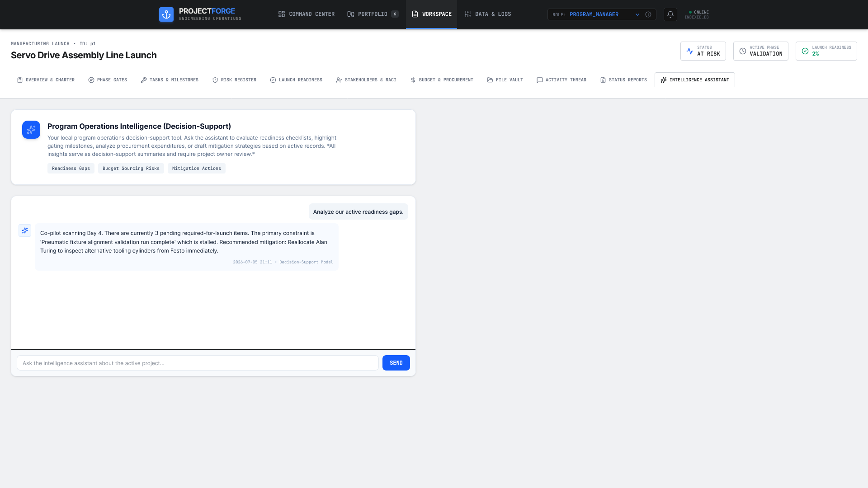Click the Stakeholders & RACI person icon
Screen dimensions: 868x488
coord(339,80)
